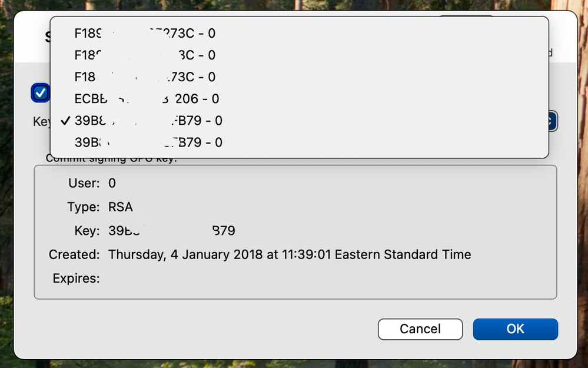Click the checkmark beside the selected key
The height and width of the screenshot is (368, 588).
coord(65,121)
